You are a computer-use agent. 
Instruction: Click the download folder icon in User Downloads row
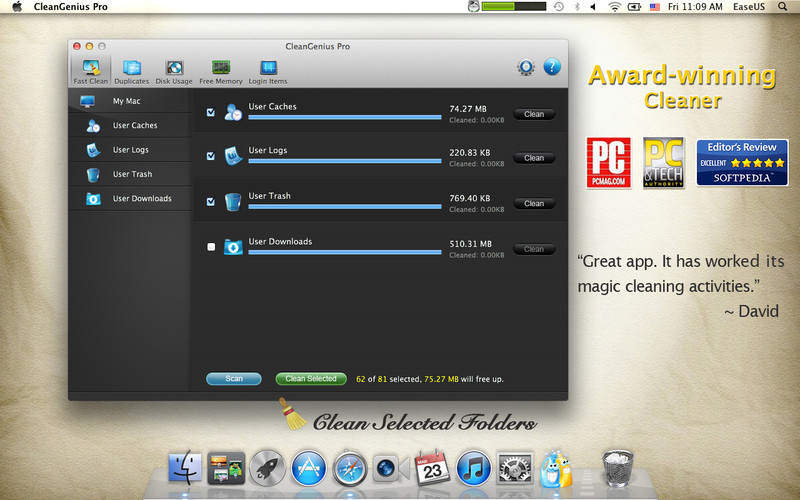point(233,247)
